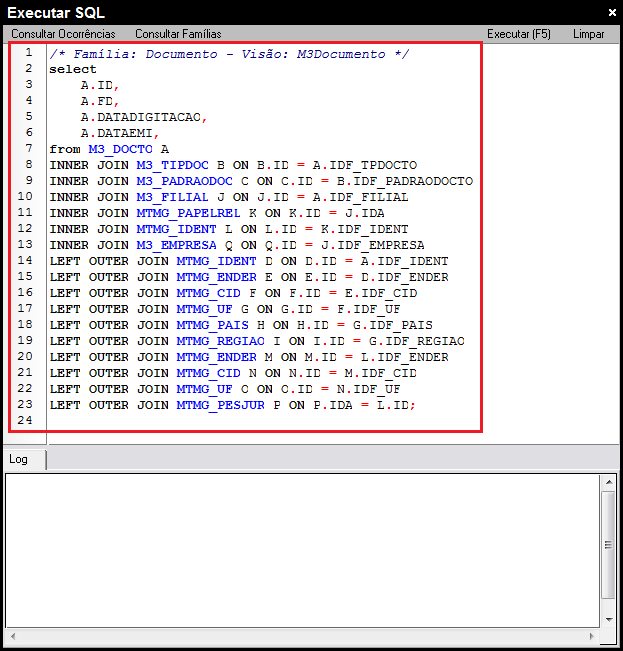
Task: Click the Log horizontal scrollbar right arrow
Action: point(591,636)
